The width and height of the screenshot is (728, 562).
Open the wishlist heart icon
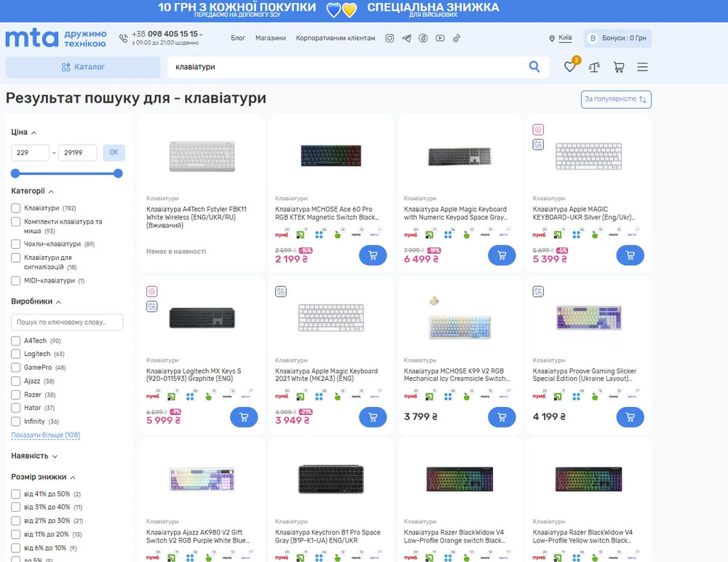coord(570,67)
